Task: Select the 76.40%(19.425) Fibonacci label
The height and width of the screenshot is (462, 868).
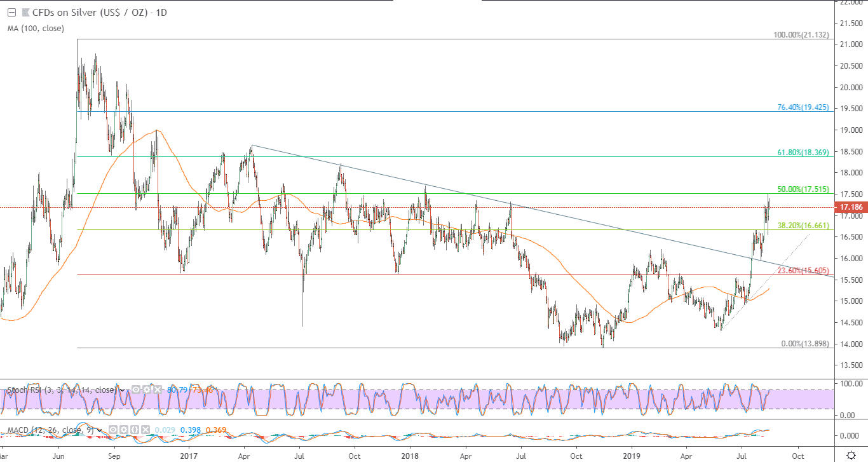Action: tap(803, 107)
